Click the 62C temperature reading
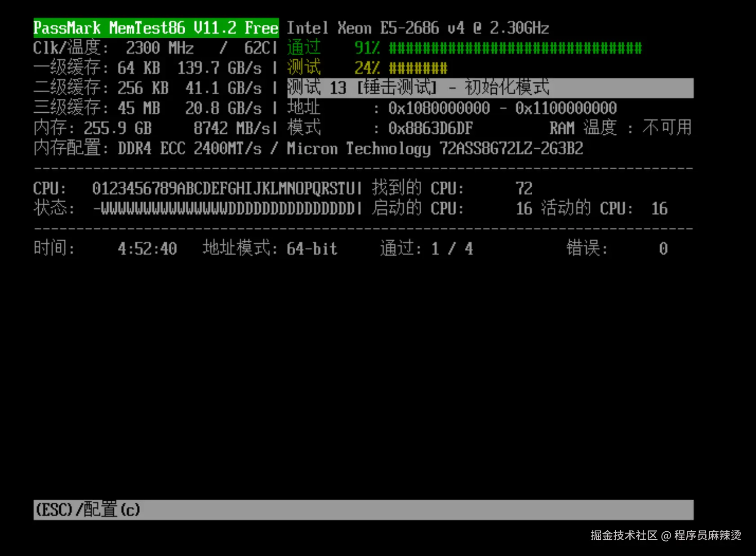This screenshot has height=556, width=756. pos(258,48)
